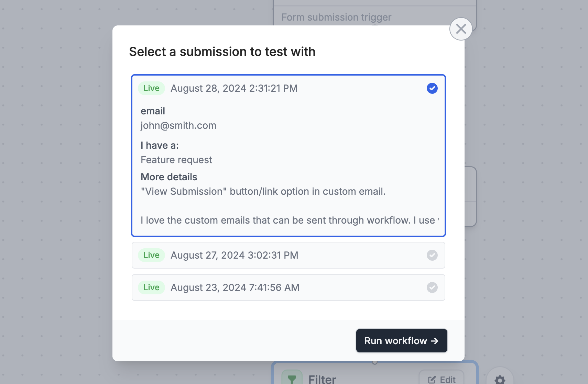This screenshot has height=384, width=588.
Task: Expand the August 23, 2024 7:41:56 AM submission
Action: [x=288, y=287]
